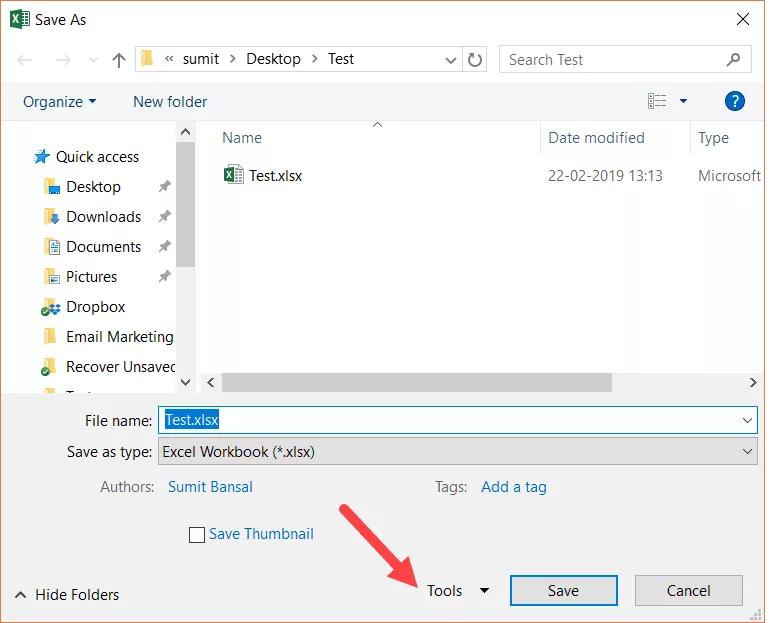Image resolution: width=781 pixels, height=623 pixels.
Task: Open Downloads from Quick access
Action: (x=104, y=217)
